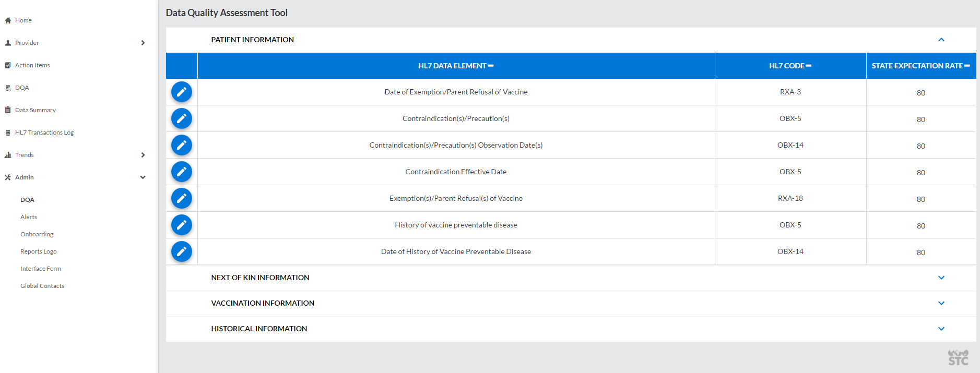Viewport: 980px width, 373px height.
Task: Open the Home menu item
Action: [23, 20]
